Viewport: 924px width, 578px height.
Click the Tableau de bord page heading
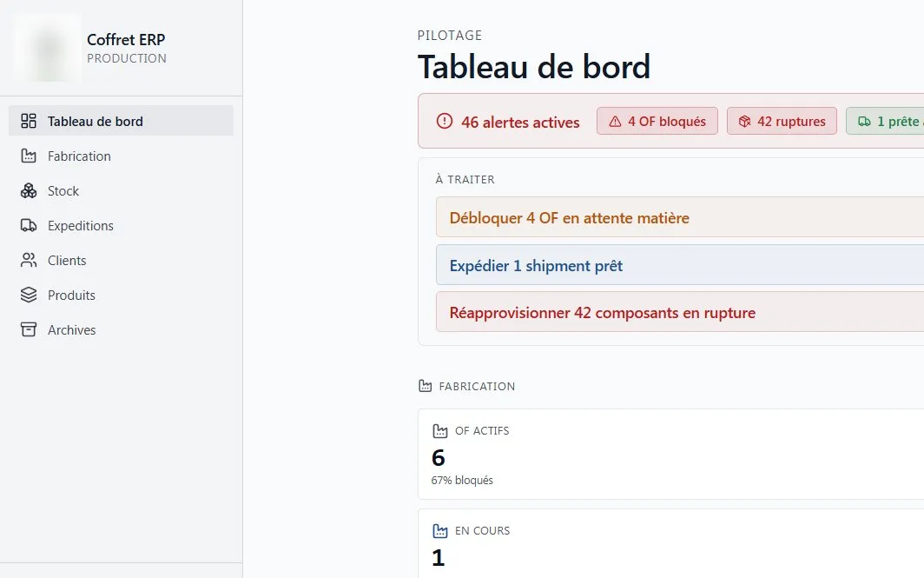tap(534, 67)
